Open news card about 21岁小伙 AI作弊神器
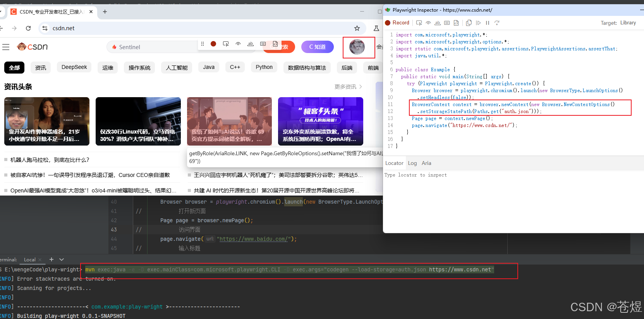 [x=47, y=121]
